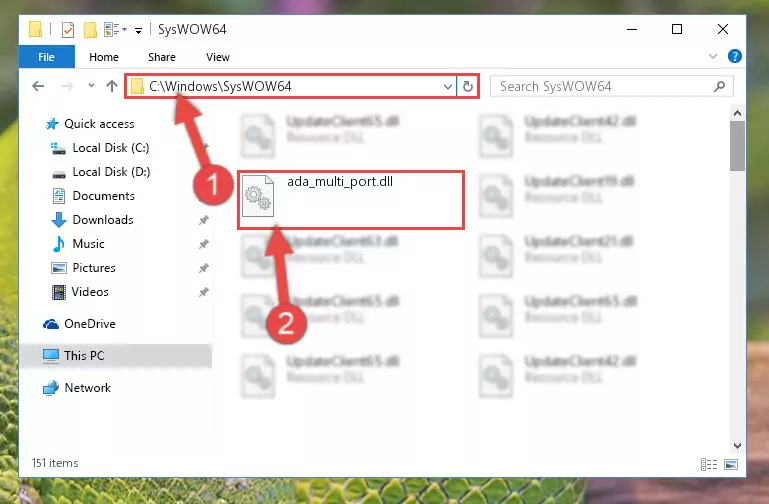
Task: Click the Downloads blue arrow icon
Action: 59,220
